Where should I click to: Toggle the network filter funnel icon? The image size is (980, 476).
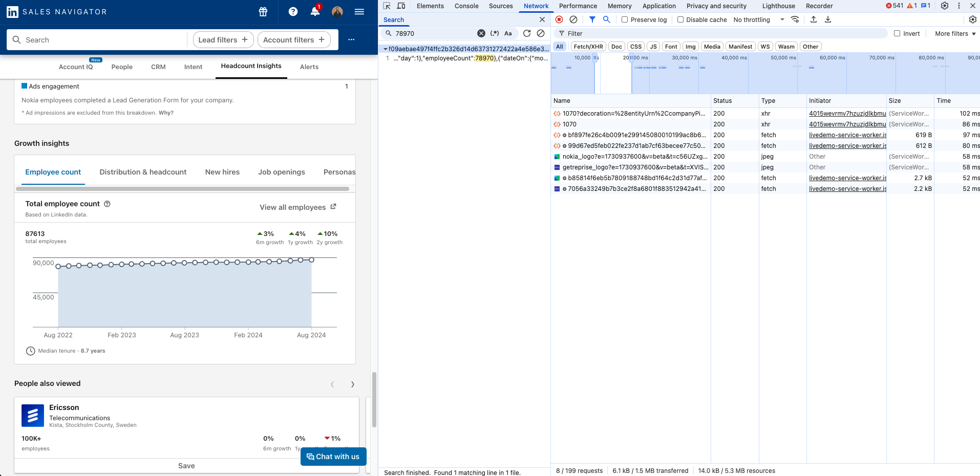click(x=592, y=19)
